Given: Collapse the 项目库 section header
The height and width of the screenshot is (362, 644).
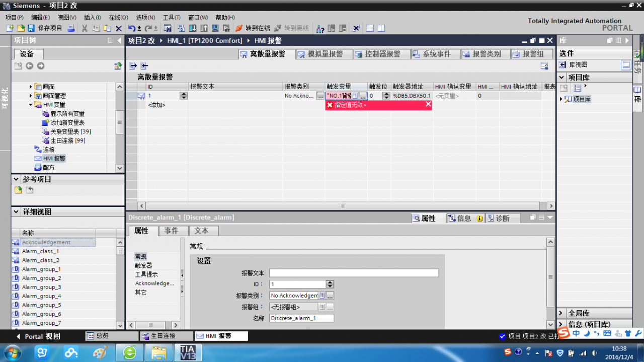Looking at the screenshot, I should pyautogui.click(x=561, y=77).
